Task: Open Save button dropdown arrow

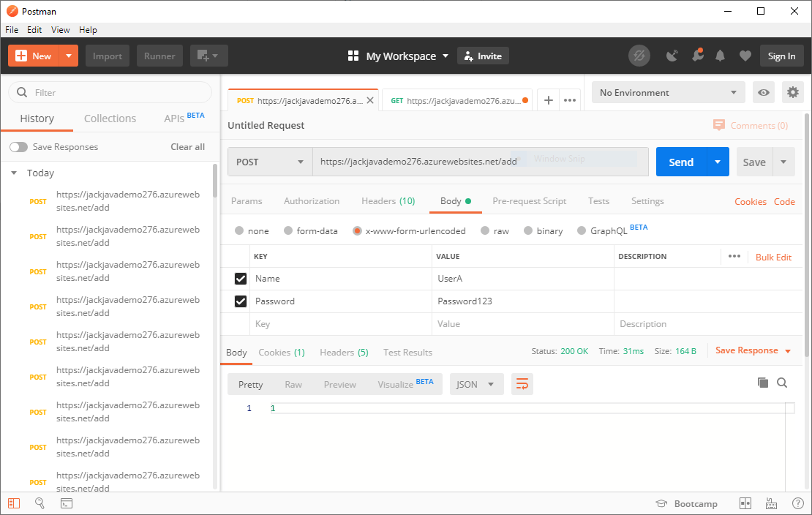Action: pyautogui.click(x=783, y=162)
